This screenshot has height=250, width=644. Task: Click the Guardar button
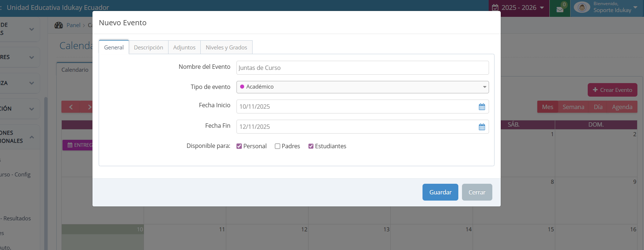[440, 192]
